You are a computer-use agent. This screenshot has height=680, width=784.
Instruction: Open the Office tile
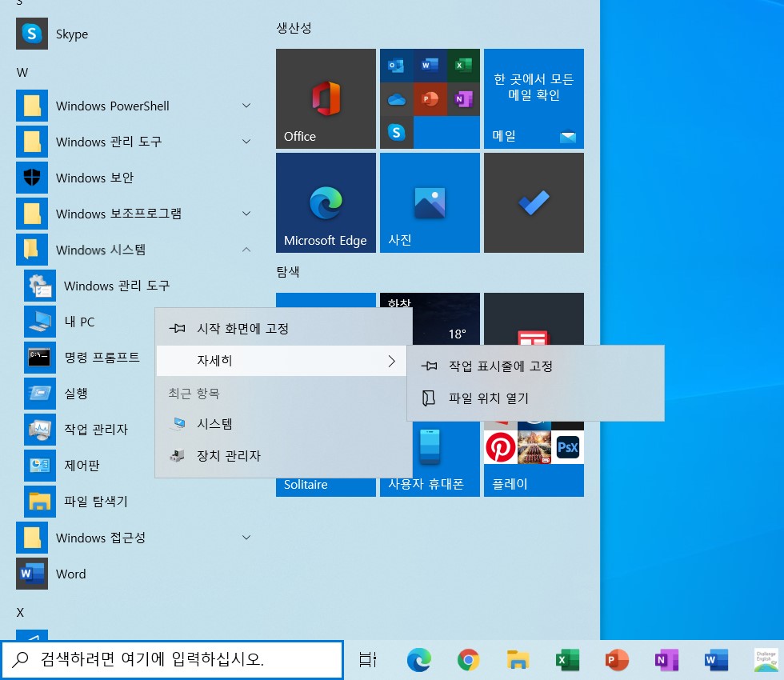[x=326, y=98]
